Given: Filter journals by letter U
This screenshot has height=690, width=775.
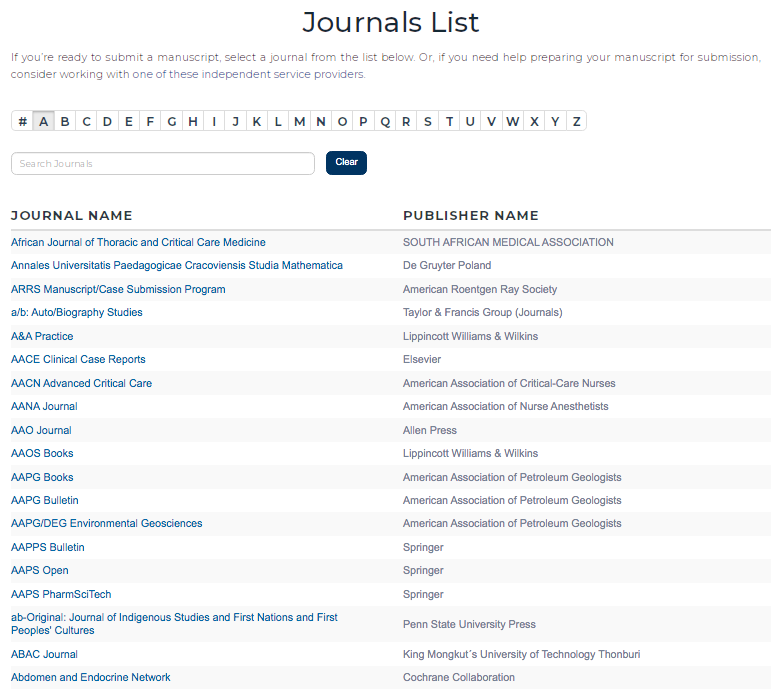Looking at the screenshot, I should tap(470, 121).
